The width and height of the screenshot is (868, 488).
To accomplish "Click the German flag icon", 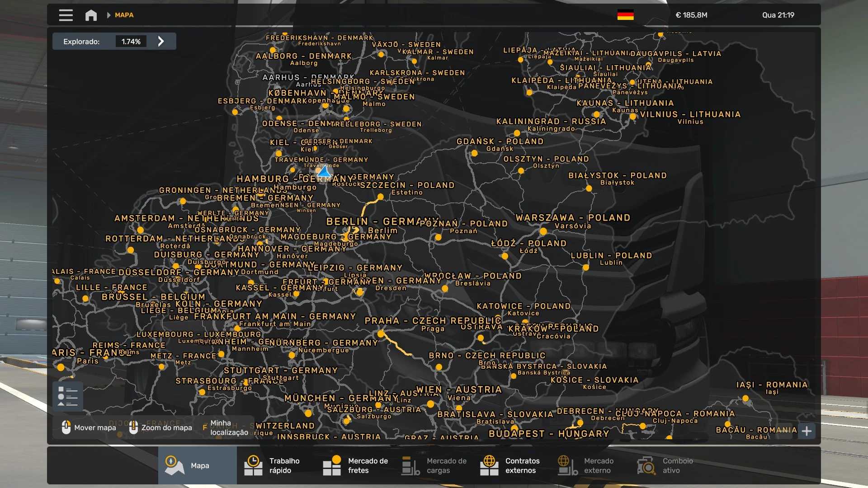I will [625, 15].
